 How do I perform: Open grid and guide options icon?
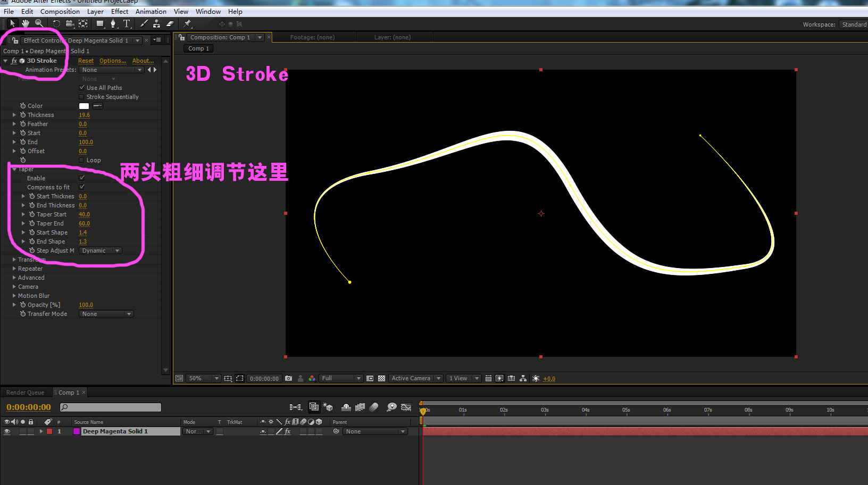coord(228,379)
